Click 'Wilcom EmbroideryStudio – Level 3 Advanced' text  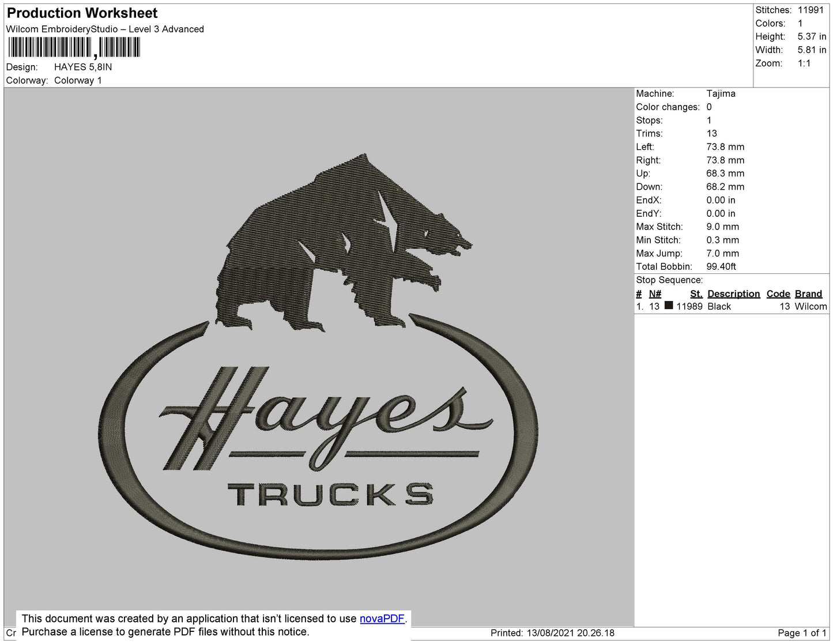(x=105, y=29)
